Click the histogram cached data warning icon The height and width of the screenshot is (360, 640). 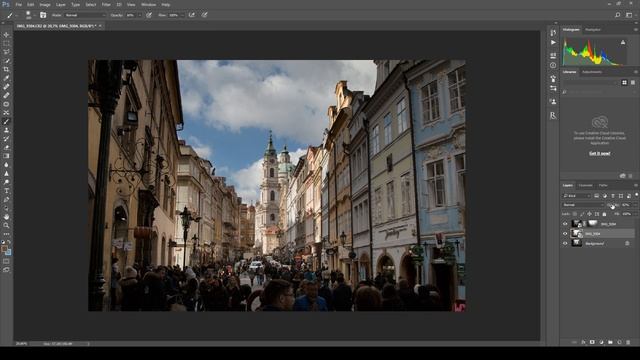pyautogui.click(x=623, y=42)
